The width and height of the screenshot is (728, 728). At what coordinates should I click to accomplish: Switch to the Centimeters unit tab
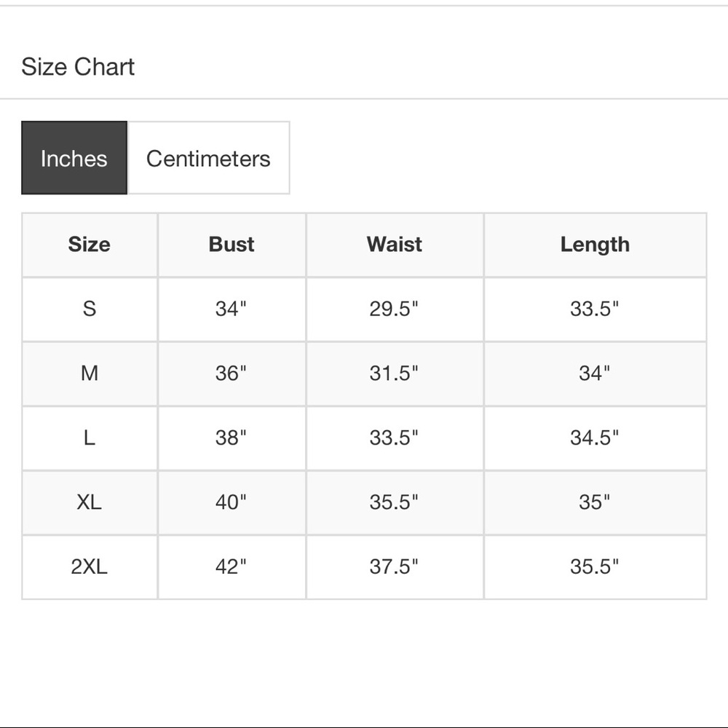pyautogui.click(x=208, y=158)
